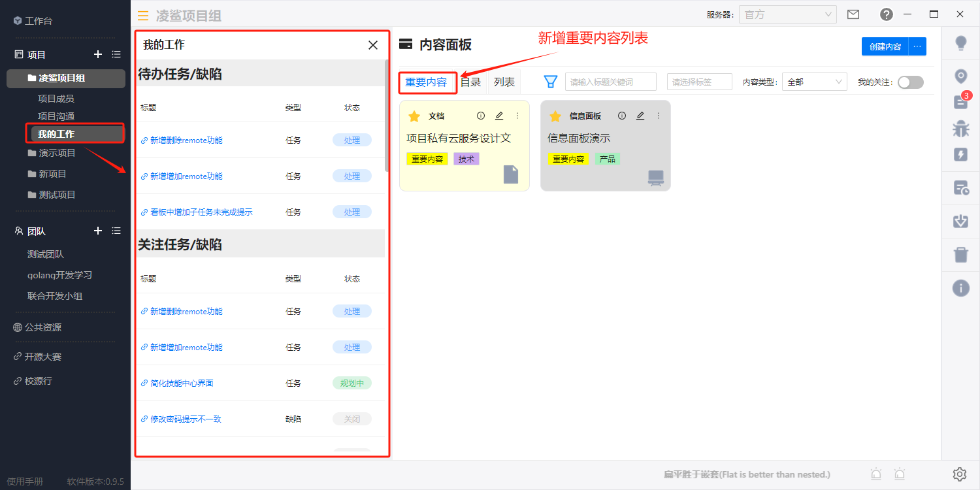The image size is (980, 490).
Task: Click the plus icon next to 项目
Action: tap(98, 54)
